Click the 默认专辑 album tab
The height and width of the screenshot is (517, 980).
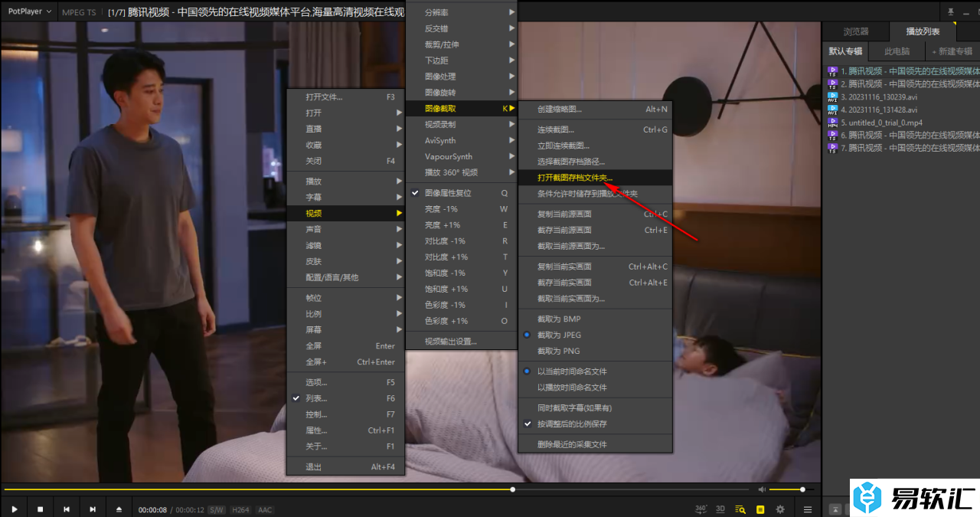tap(845, 51)
